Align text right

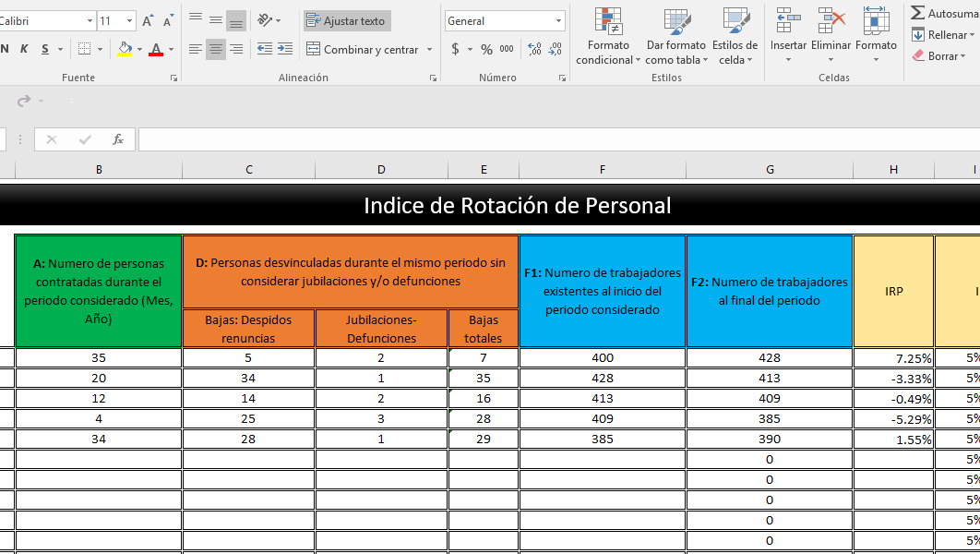click(236, 49)
